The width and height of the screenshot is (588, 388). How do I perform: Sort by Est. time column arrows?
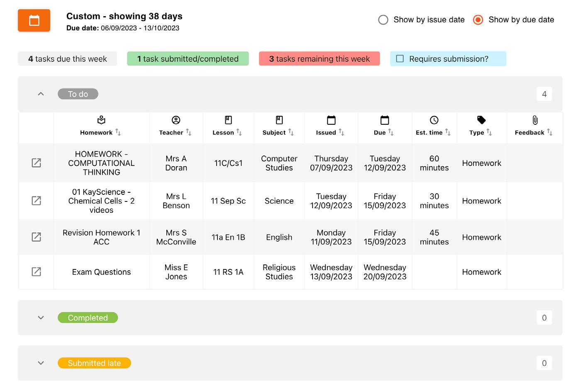click(448, 132)
